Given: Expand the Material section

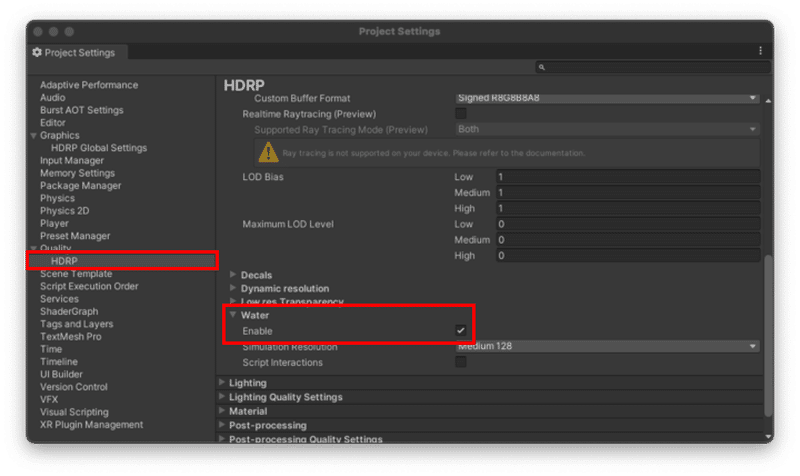Looking at the screenshot, I should 222,411.
